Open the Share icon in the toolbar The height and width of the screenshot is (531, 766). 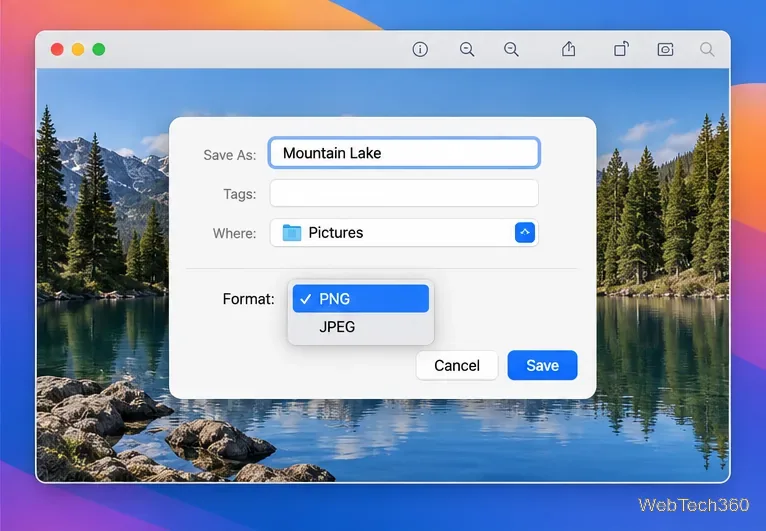[x=568, y=49]
